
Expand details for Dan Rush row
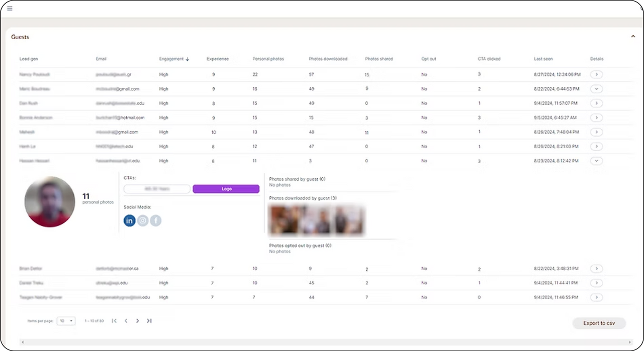pyautogui.click(x=596, y=103)
